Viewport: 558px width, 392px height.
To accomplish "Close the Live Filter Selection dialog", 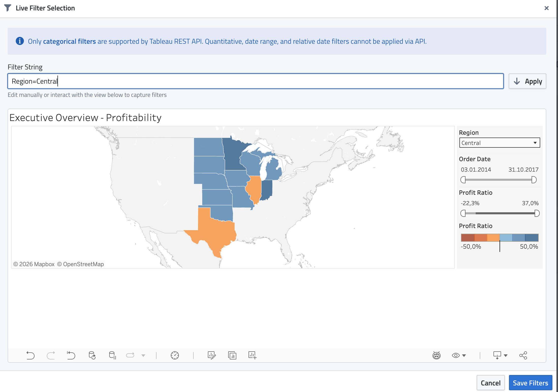I will 547,8.
